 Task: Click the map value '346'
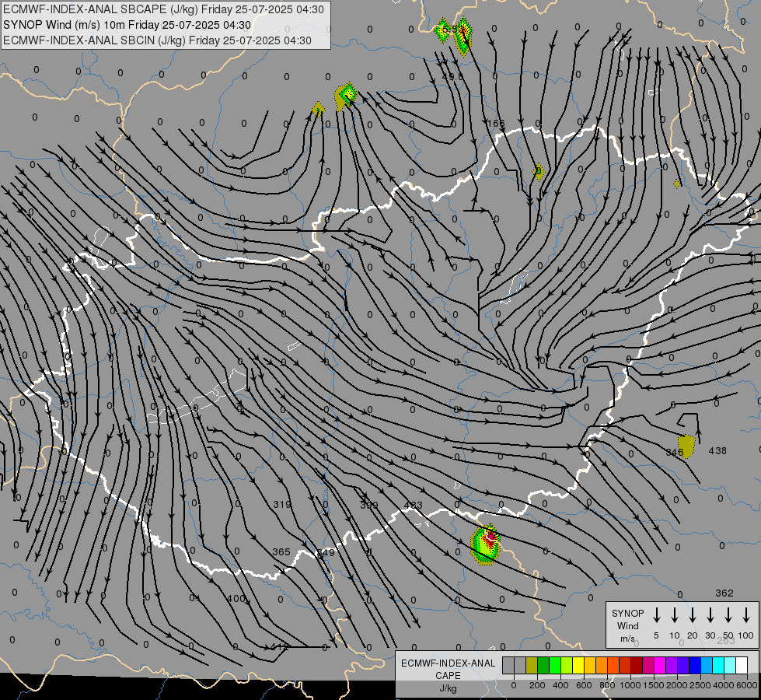pyautogui.click(x=675, y=452)
